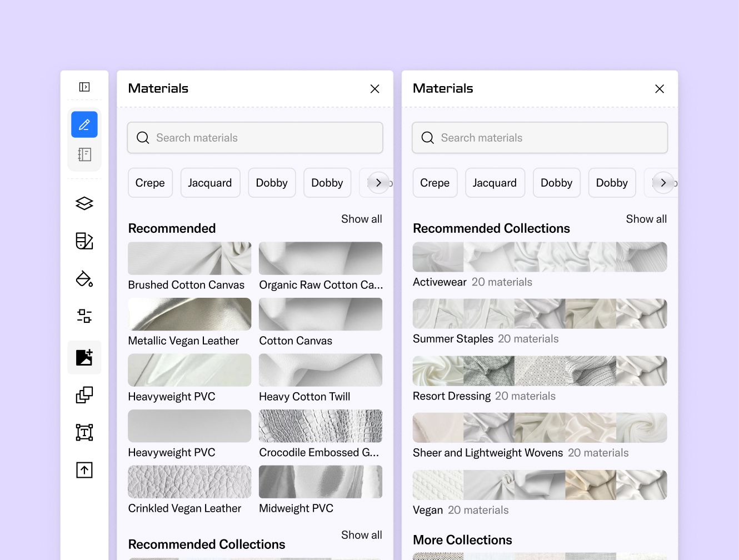Click the Resort Dressing collection label
Image resolution: width=739 pixels, height=560 pixels.
(x=452, y=396)
